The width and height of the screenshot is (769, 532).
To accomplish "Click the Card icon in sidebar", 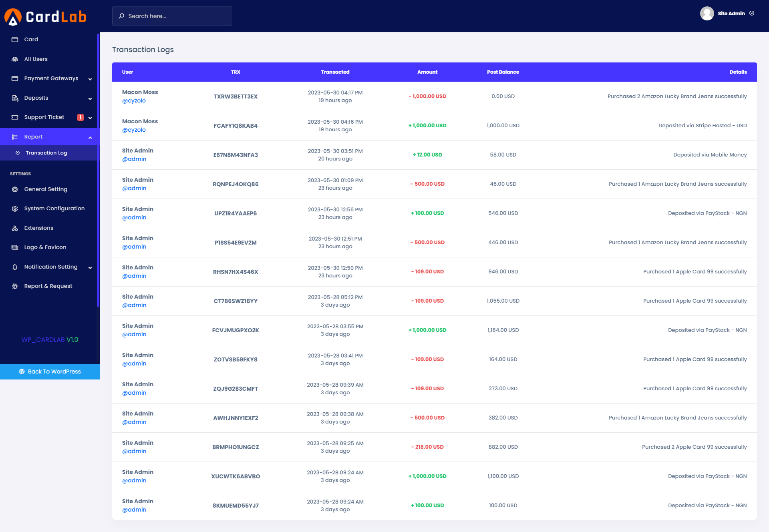I will pyautogui.click(x=15, y=40).
